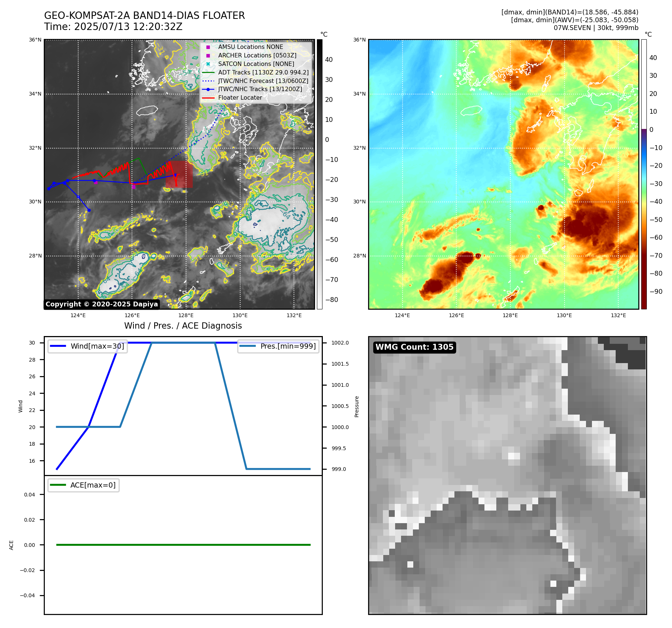Click the magenta square marker beside AMSU Locations
The height and width of the screenshot is (628, 672).
[x=208, y=47]
